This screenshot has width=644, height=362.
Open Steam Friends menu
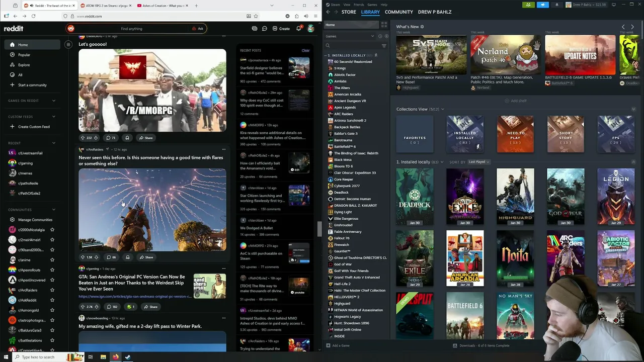(359, 5)
